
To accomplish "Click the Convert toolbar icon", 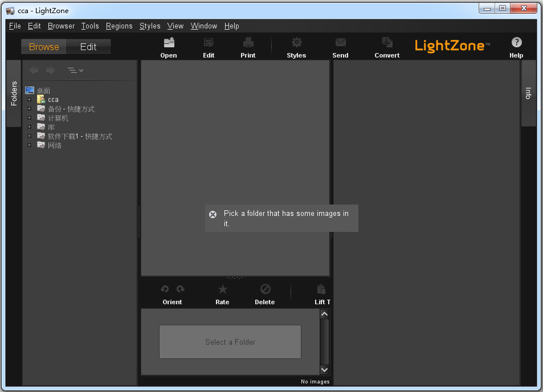I will (387, 43).
